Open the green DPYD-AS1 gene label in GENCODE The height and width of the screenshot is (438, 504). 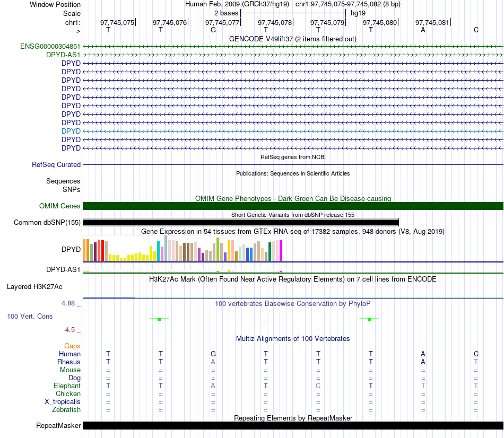63,55
